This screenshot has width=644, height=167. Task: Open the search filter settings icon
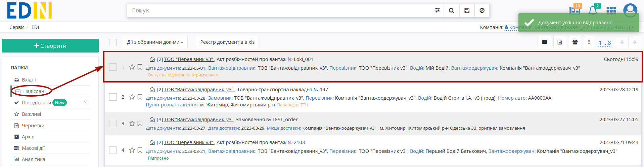[x=437, y=10]
